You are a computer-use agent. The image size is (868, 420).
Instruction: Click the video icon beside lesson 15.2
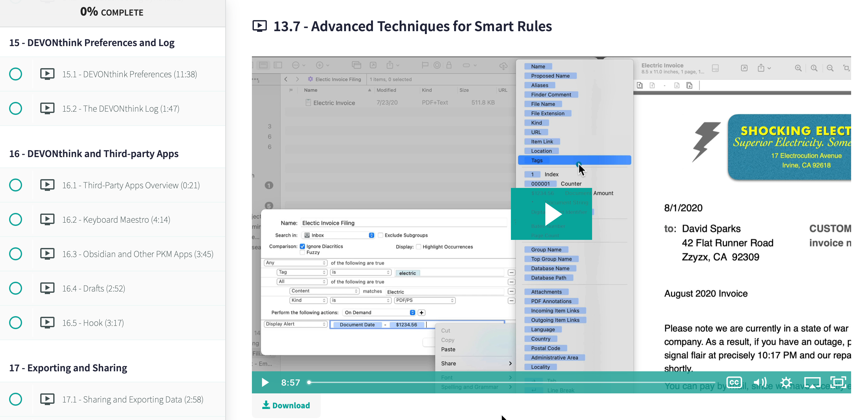click(47, 108)
